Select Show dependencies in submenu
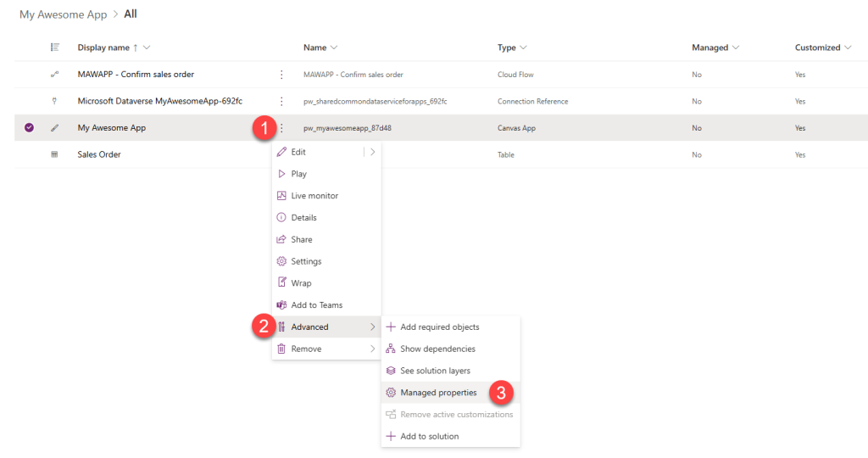868x458 pixels. point(451,349)
